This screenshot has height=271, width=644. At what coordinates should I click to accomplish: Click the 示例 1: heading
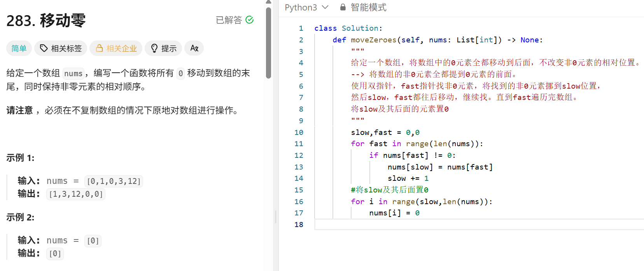tap(20, 158)
